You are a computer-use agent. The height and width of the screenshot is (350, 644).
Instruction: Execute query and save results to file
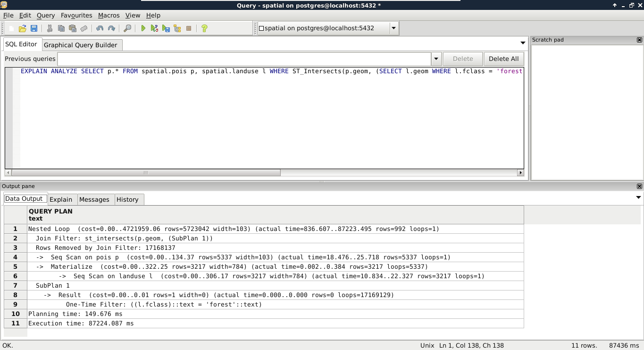pyautogui.click(x=166, y=28)
